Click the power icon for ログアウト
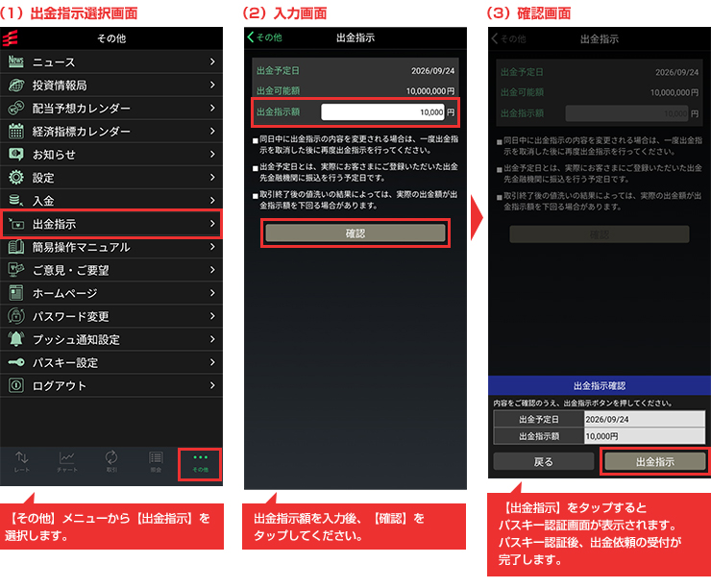 click(x=16, y=385)
